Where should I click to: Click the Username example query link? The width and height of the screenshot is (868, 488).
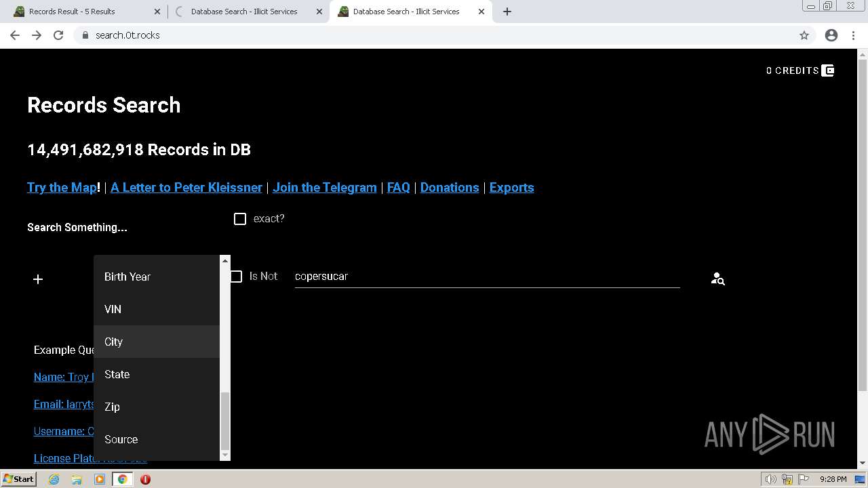[x=64, y=431]
